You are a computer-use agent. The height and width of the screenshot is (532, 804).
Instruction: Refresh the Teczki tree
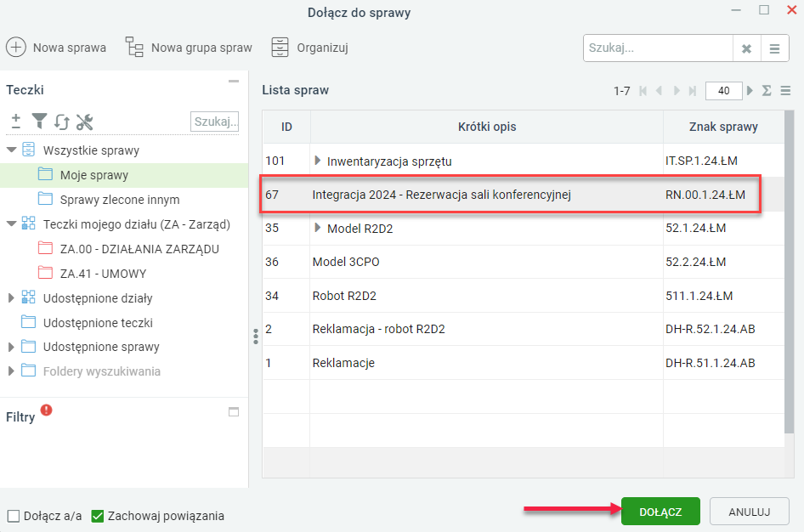(x=61, y=122)
